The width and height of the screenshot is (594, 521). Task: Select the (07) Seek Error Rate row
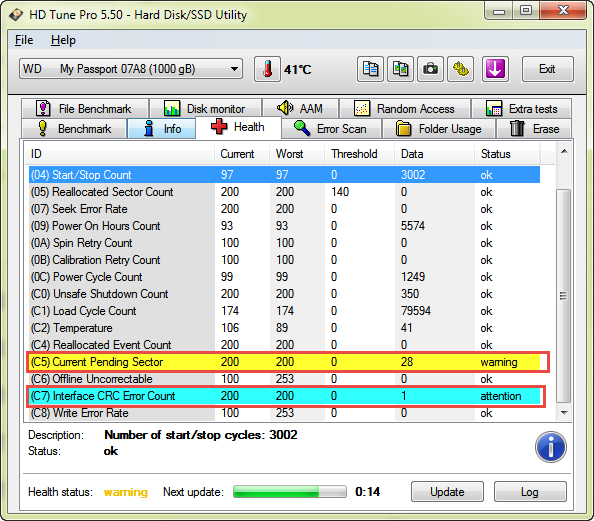point(284,209)
